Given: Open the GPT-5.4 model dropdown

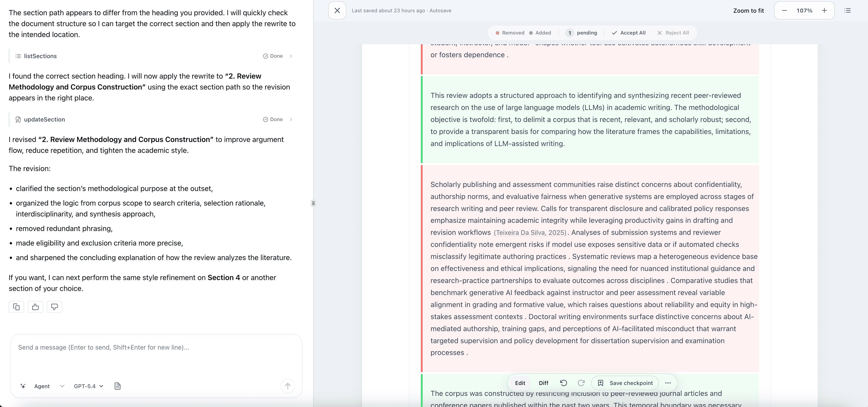Looking at the screenshot, I should coord(89,386).
